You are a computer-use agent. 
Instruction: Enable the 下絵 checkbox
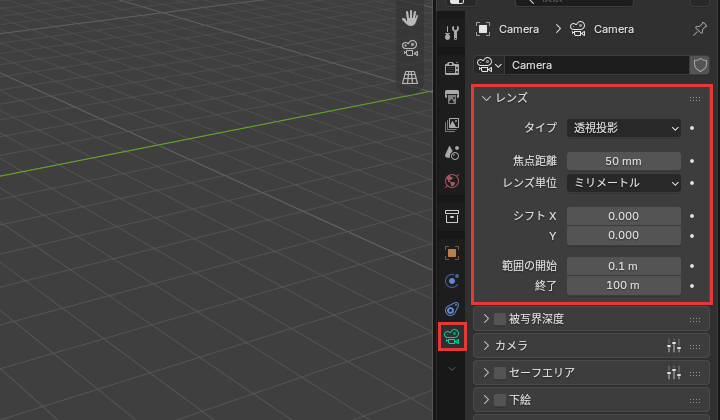pos(500,400)
